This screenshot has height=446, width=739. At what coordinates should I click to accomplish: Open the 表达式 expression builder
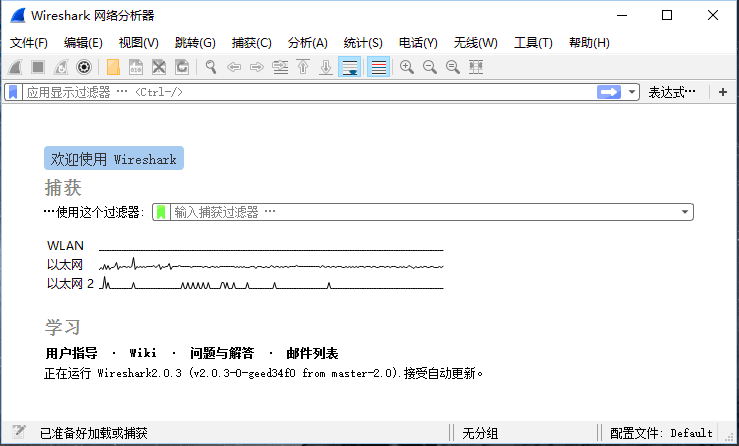click(x=672, y=92)
